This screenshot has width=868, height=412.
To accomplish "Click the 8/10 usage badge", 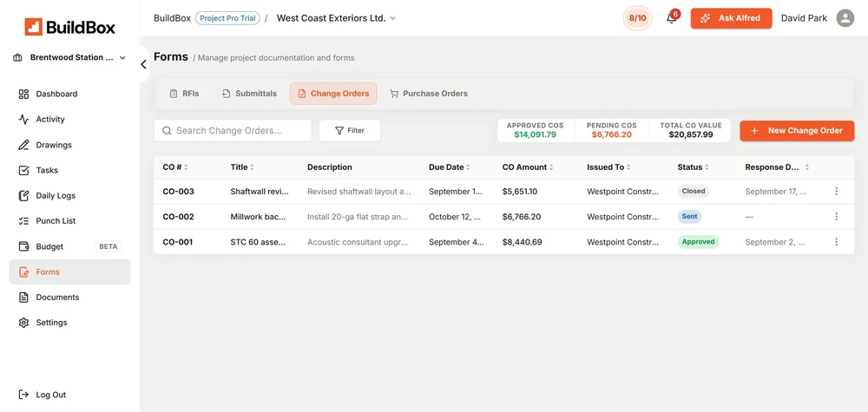I will coord(637,18).
